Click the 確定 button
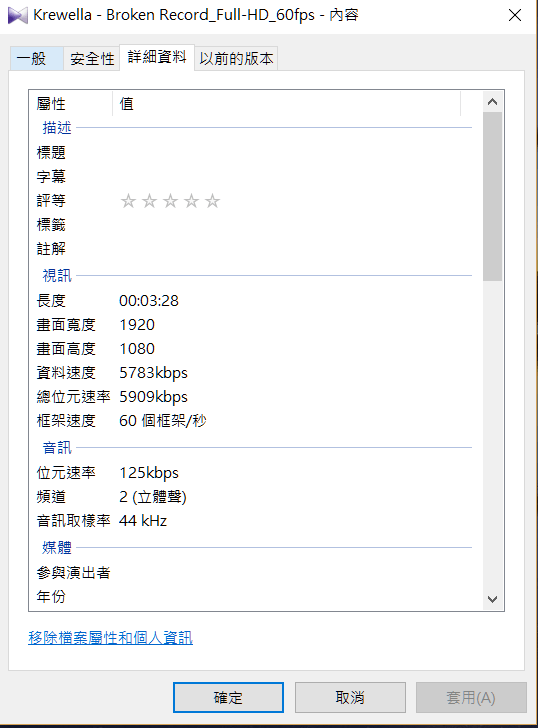Screen dimensions: 538x728 coord(228,697)
